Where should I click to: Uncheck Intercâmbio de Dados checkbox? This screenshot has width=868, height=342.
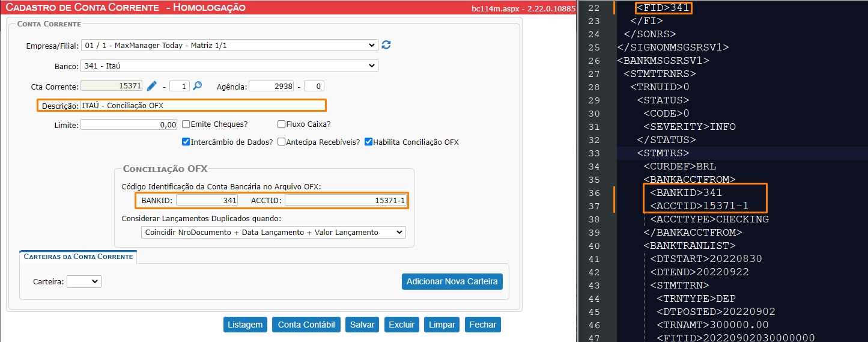coord(186,142)
